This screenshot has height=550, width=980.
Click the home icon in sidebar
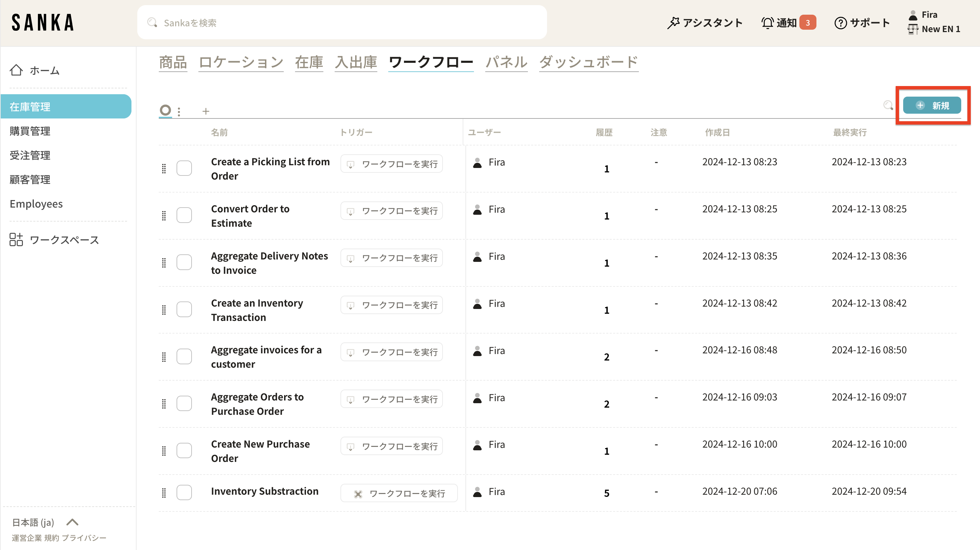(16, 70)
